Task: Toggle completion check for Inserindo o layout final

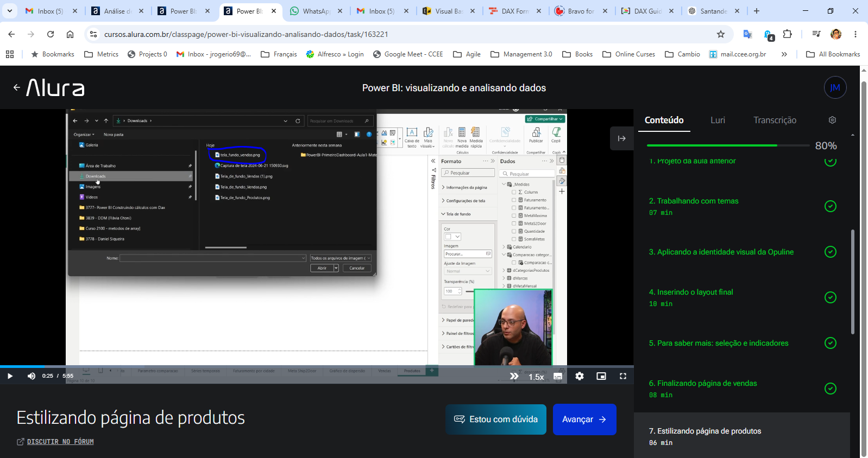Action: (x=830, y=297)
